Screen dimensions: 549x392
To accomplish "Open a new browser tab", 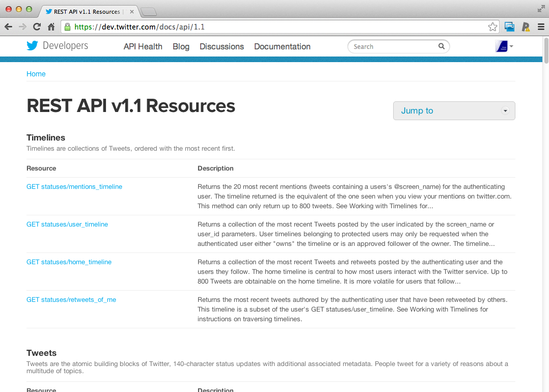I will click(149, 12).
